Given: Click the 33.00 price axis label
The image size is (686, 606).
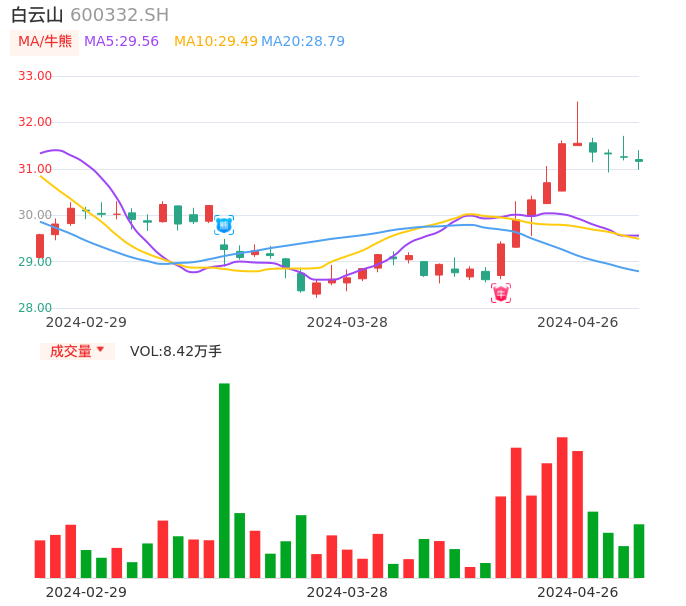Looking at the screenshot, I should [x=35, y=76].
